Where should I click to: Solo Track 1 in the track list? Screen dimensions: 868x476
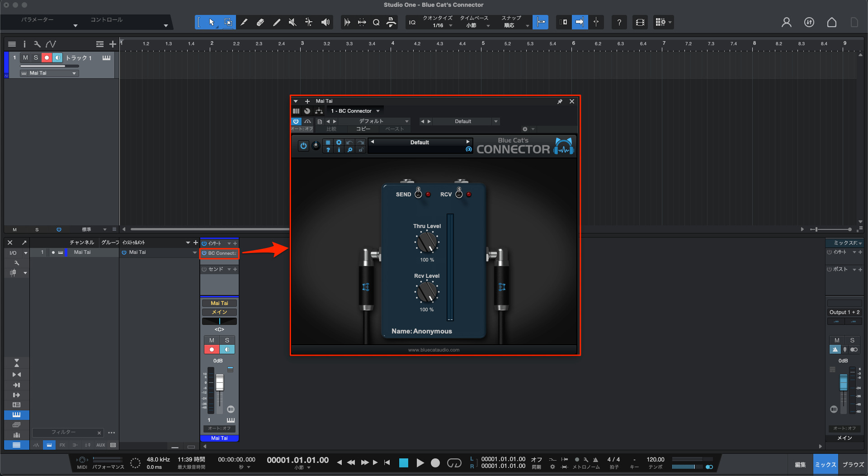36,57
